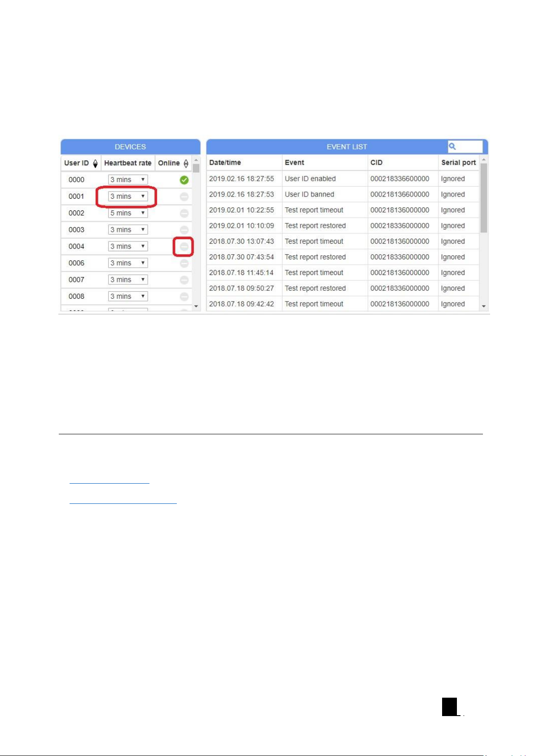Select the User ID enabled event row
Viewport: 535px width, 756px height.
pyautogui.click(x=310, y=179)
